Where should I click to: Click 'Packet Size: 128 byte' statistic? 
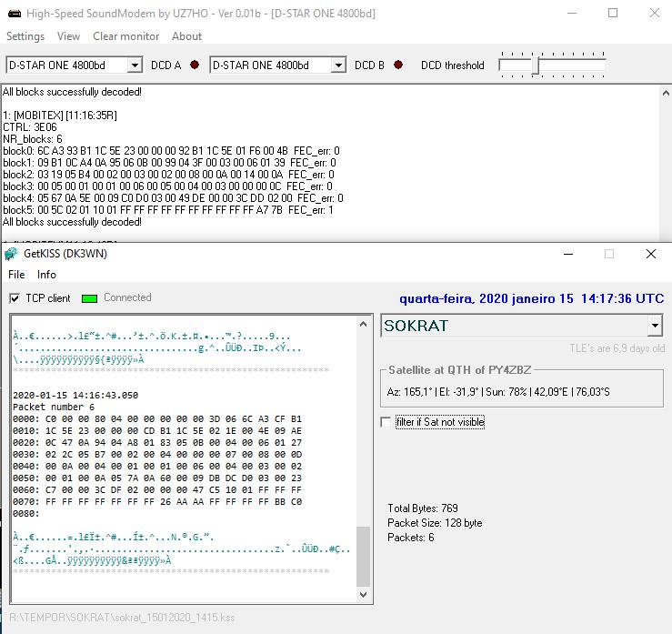(435, 523)
